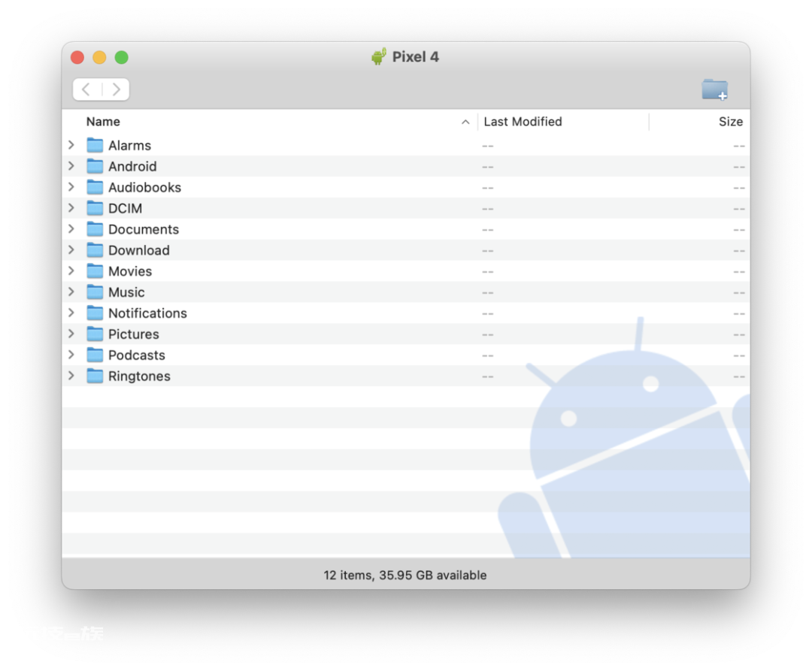The width and height of the screenshot is (812, 671).
Task: Click the Download folder icon
Action: [x=95, y=250]
